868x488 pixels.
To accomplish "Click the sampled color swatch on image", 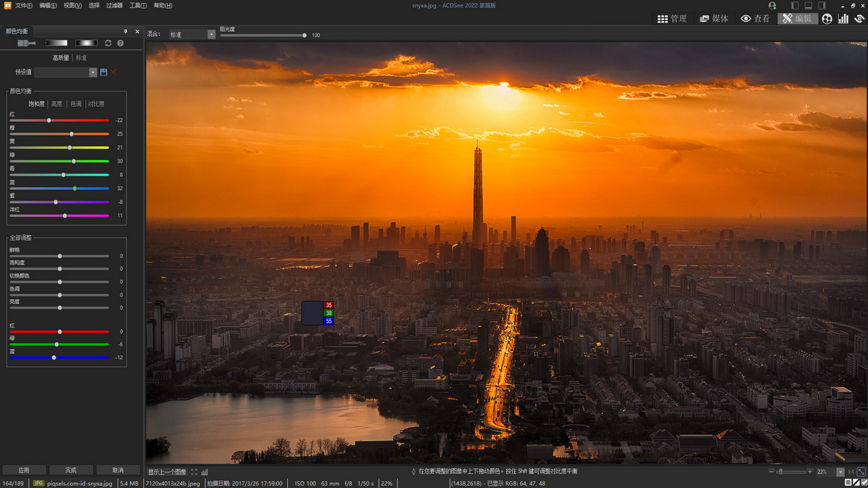I will point(311,313).
